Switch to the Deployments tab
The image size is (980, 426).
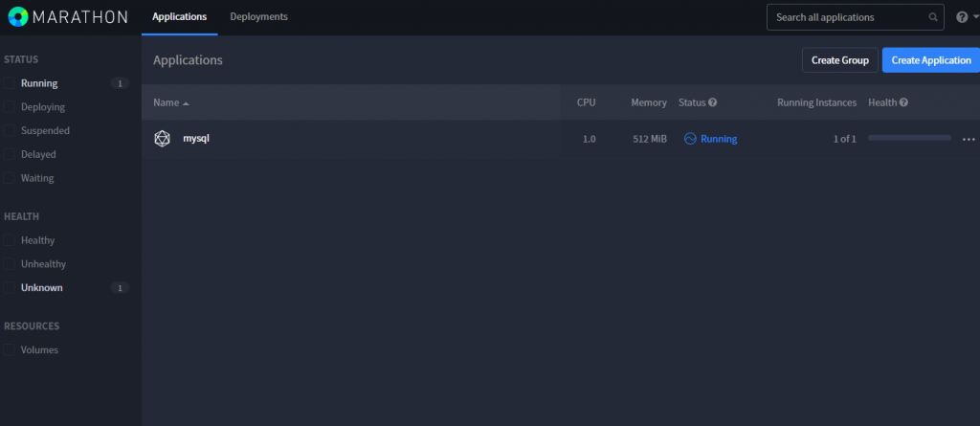coord(258,17)
